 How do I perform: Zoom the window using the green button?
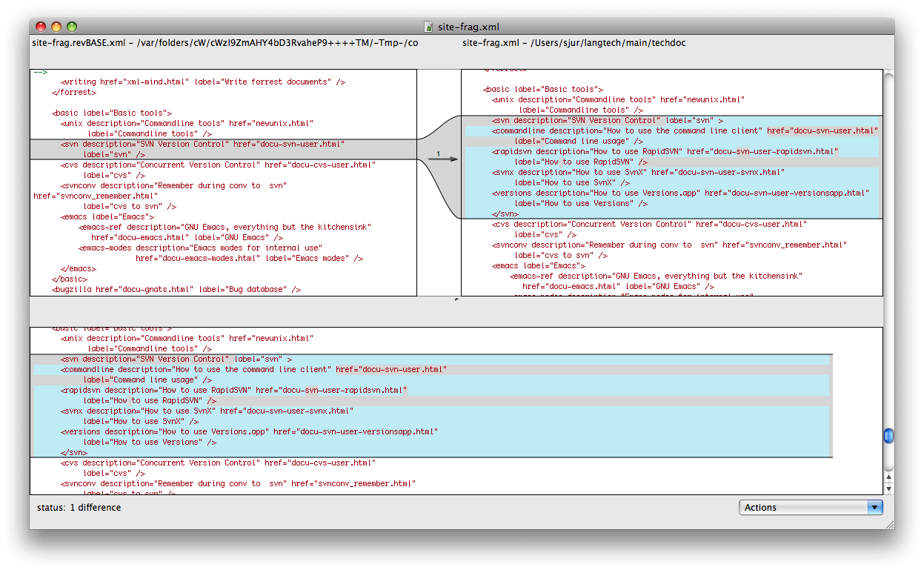coord(72,27)
